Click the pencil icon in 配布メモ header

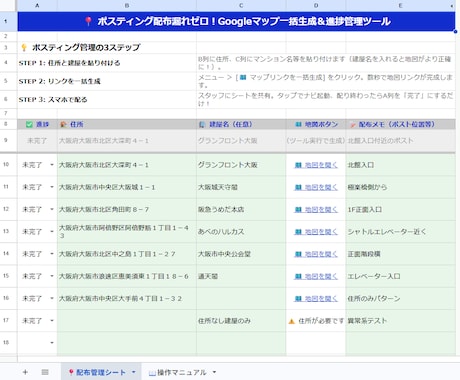[x=353, y=124]
